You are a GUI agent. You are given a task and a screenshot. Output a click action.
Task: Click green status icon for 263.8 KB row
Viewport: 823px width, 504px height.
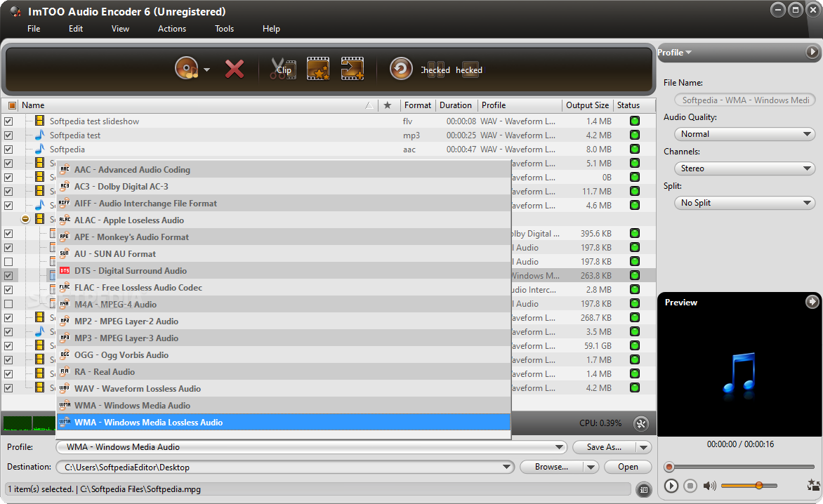pos(635,275)
